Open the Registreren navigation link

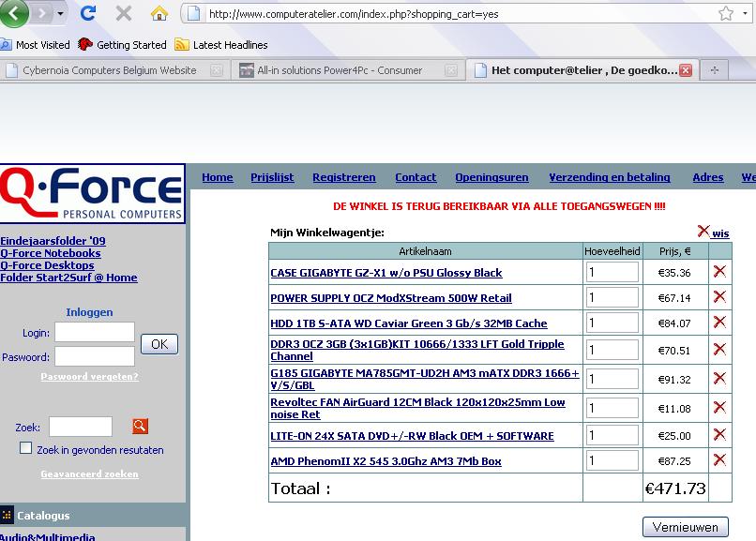point(344,177)
